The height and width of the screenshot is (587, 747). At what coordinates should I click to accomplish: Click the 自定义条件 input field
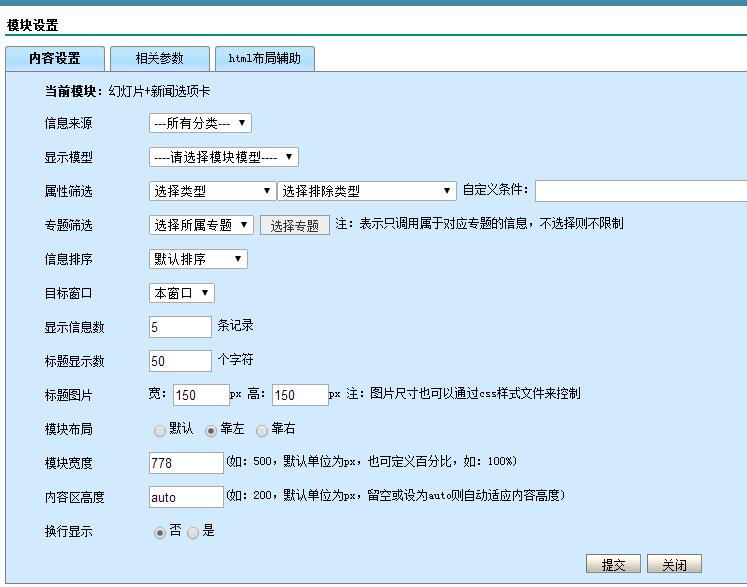coord(640,192)
